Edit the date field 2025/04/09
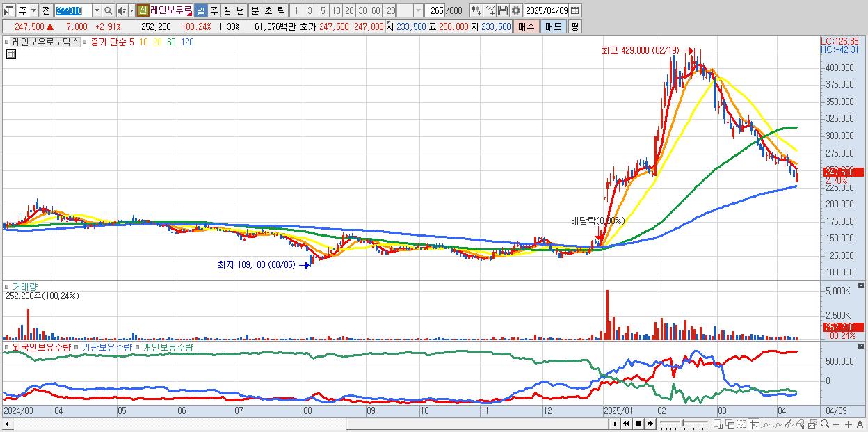868x432 pixels. [547, 10]
